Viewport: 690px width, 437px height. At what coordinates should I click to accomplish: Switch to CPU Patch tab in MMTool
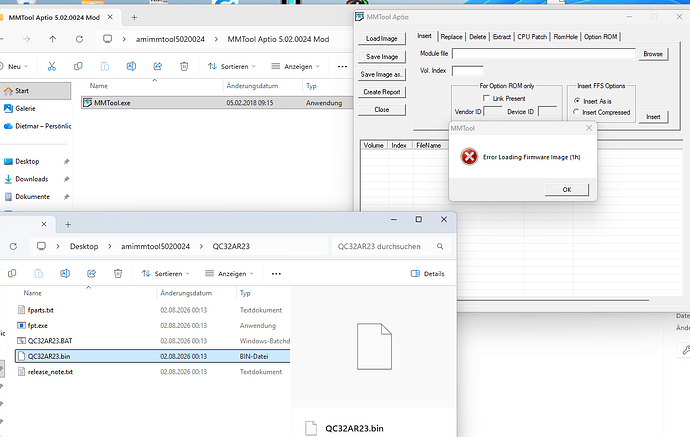[532, 37]
